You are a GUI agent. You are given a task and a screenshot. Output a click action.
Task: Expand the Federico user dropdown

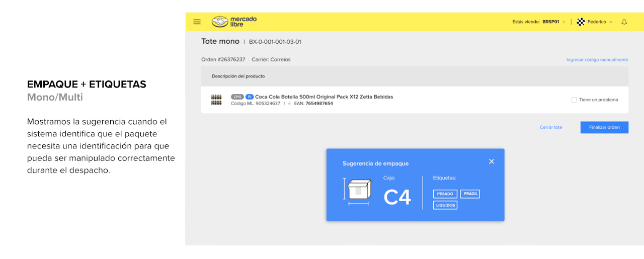pyautogui.click(x=611, y=22)
